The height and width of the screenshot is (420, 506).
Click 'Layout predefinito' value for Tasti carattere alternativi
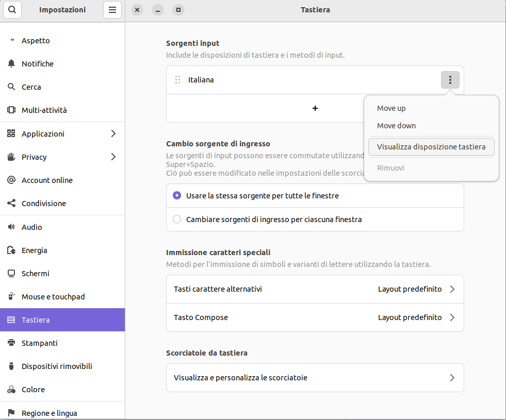coord(410,289)
